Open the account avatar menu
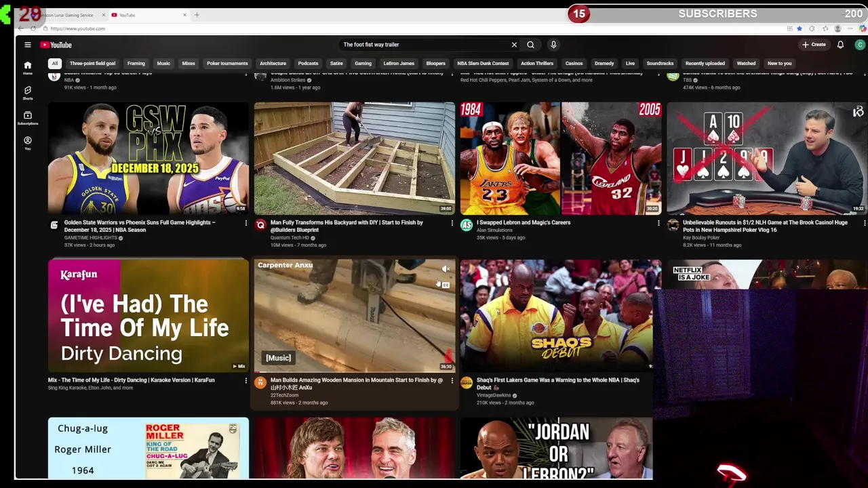The image size is (868, 488). (x=860, y=45)
